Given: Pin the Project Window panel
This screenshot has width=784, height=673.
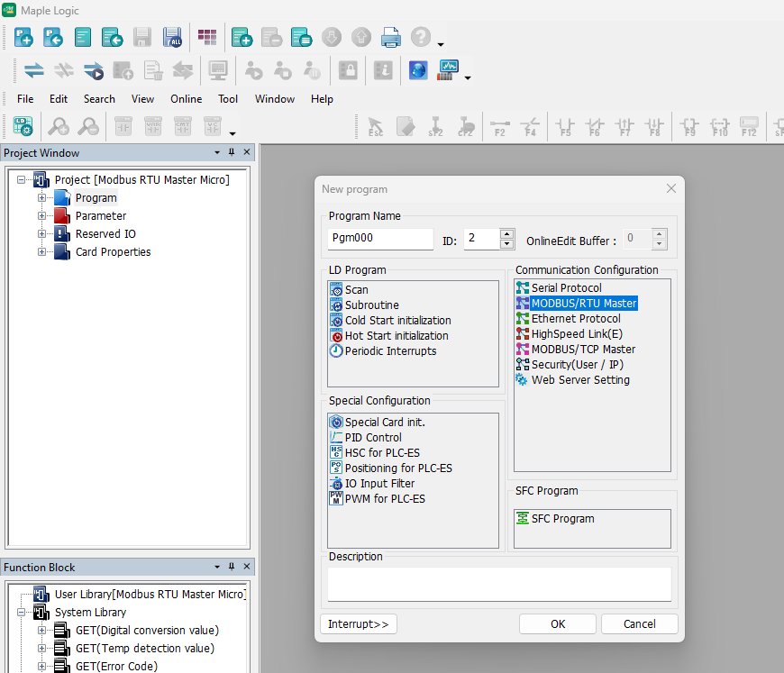Looking at the screenshot, I should (x=232, y=152).
